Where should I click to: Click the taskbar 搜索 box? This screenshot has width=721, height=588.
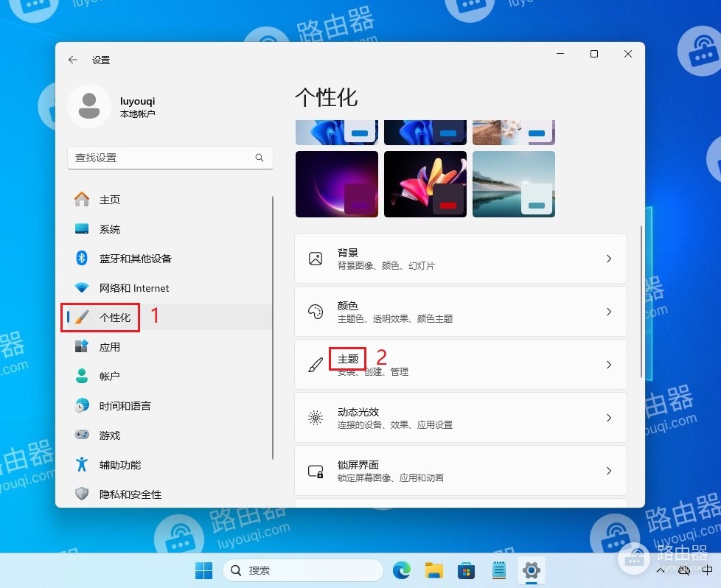[x=303, y=570]
